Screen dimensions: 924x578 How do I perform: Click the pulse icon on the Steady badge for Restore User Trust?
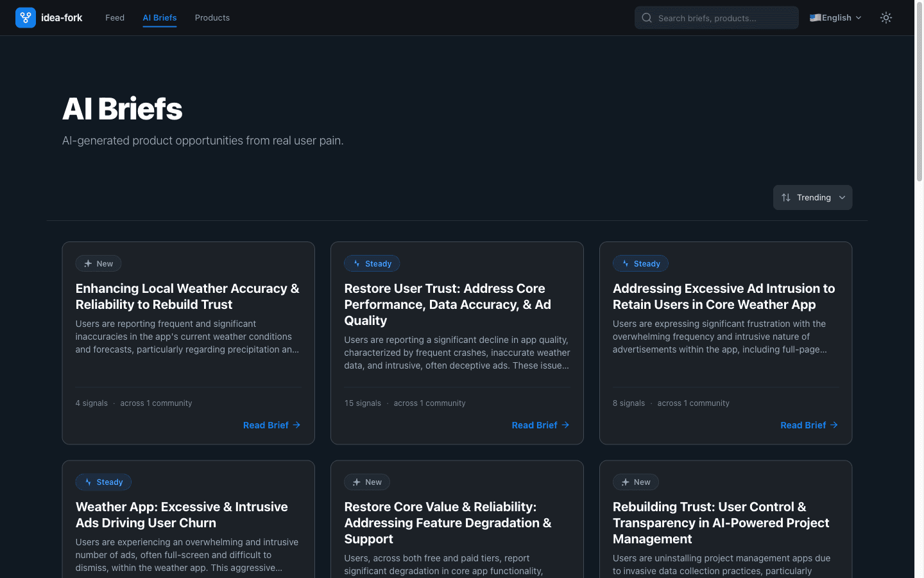[x=355, y=263]
